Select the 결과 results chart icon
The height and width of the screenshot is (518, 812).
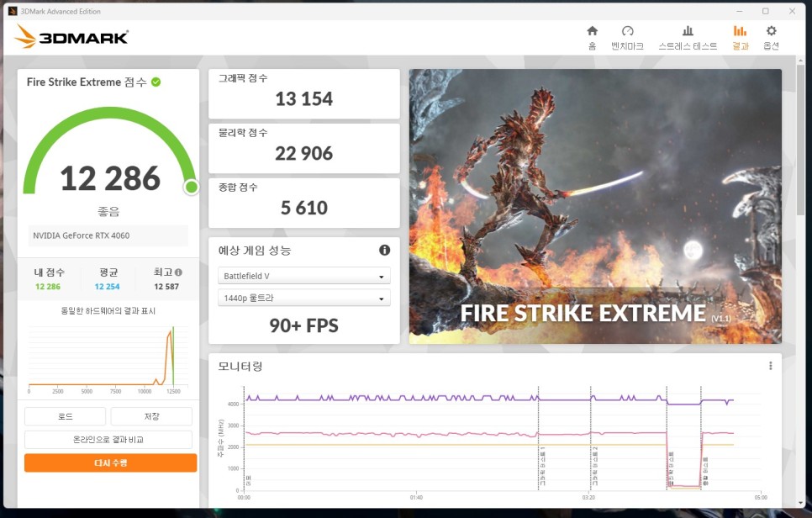pos(740,32)
